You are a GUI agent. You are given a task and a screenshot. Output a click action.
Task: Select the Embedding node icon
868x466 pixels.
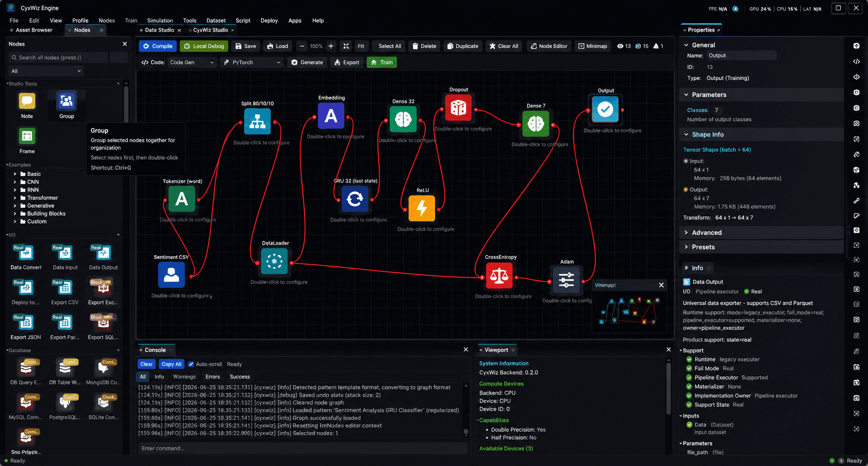pyautogui.click(x=331, y=116)
